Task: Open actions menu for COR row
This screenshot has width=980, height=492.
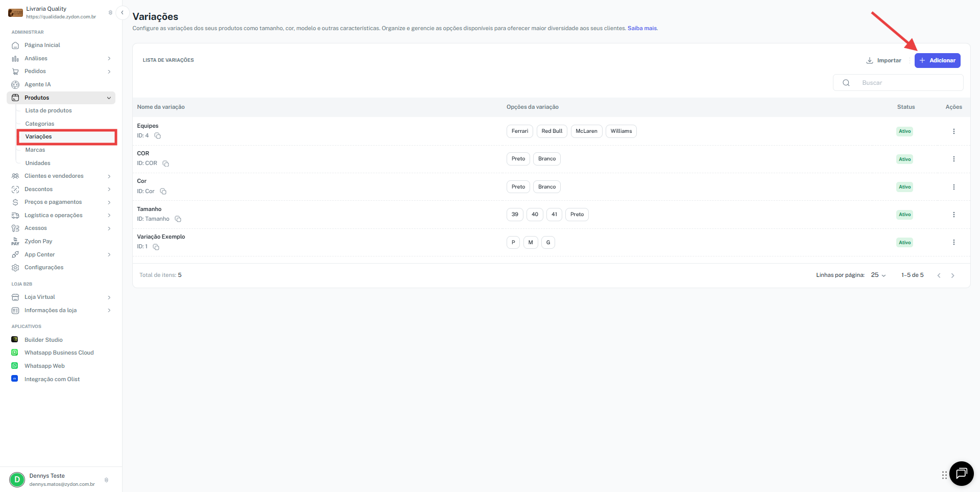Action: pos(953,159)
